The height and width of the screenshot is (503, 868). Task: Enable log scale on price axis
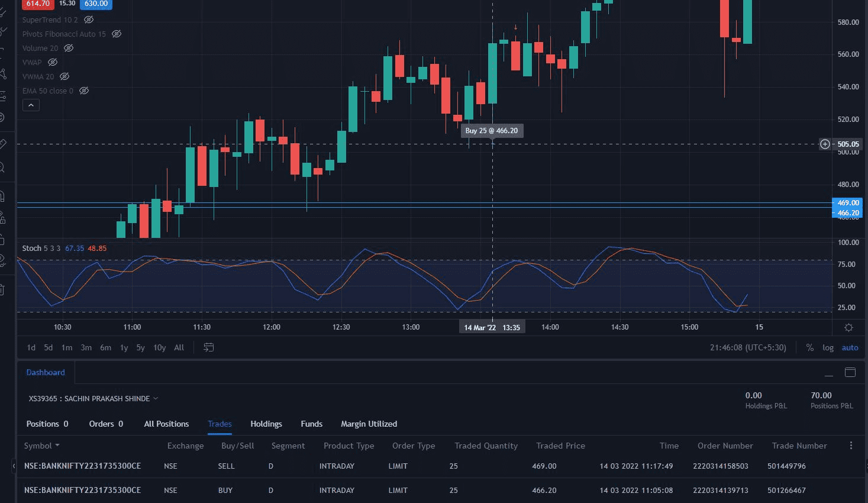(x=828, y=347)
